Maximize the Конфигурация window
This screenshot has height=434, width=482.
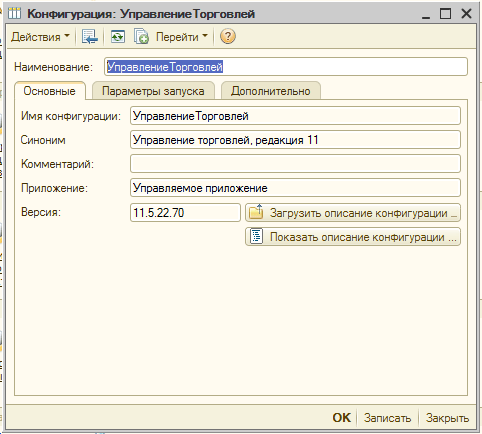[445, 14]
